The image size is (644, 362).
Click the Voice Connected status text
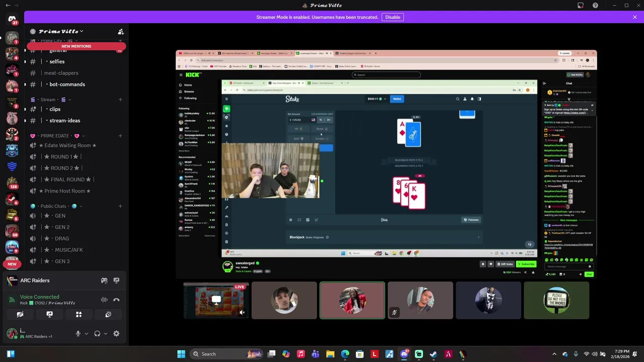[x=40, y=297]
